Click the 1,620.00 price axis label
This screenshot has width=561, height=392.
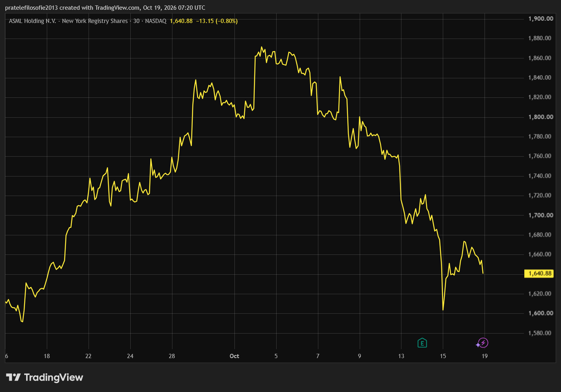click(540, 293)
